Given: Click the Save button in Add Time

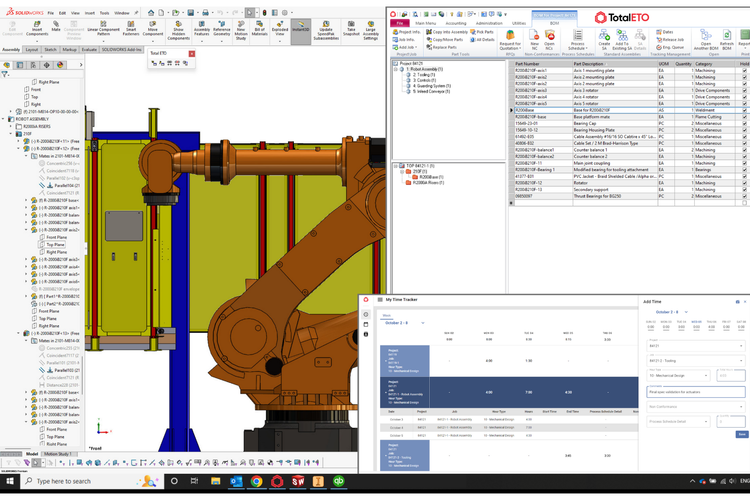Looking at the screenshot, I should 741,434.
